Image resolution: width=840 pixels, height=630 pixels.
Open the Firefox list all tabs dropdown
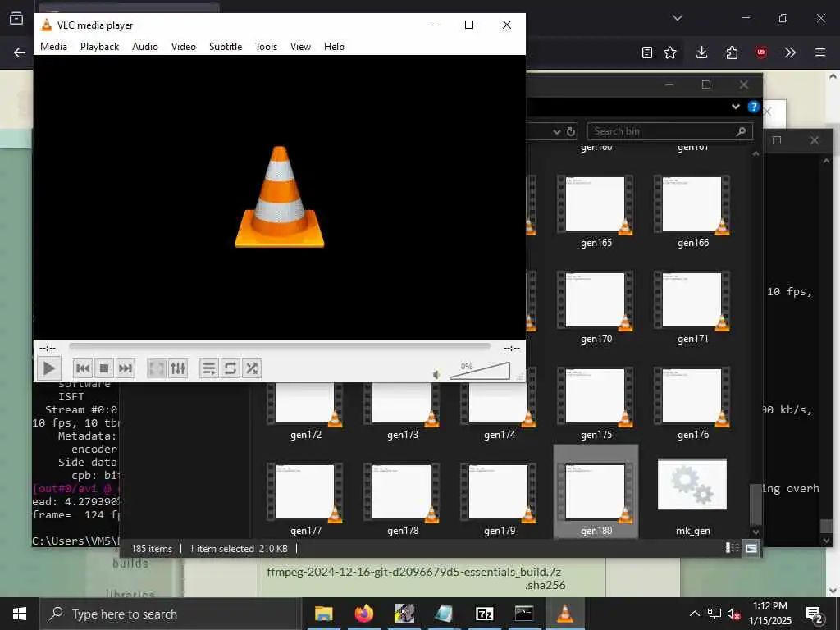pos(678,18)
